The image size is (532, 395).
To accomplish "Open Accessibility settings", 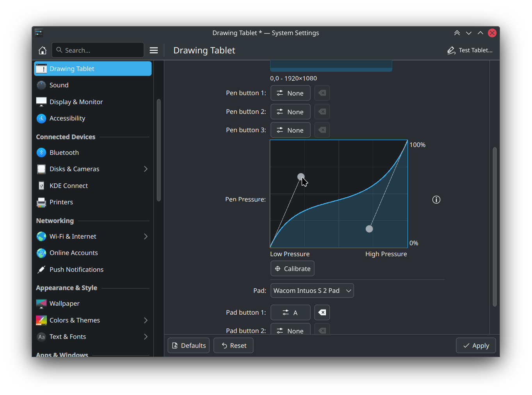I will pyautogui.click(x=67, y=118).
